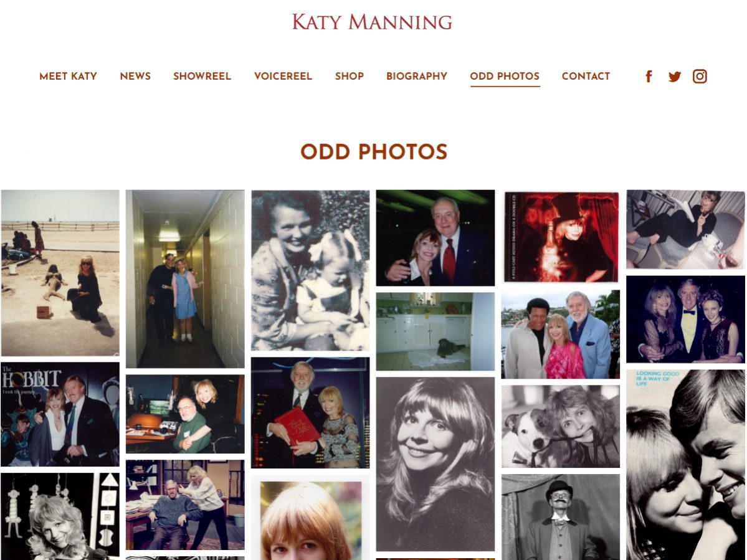This screenshot has width=747, height=560.
Task: Open the beach sand mermaid photo
Action: click(60, 273)
